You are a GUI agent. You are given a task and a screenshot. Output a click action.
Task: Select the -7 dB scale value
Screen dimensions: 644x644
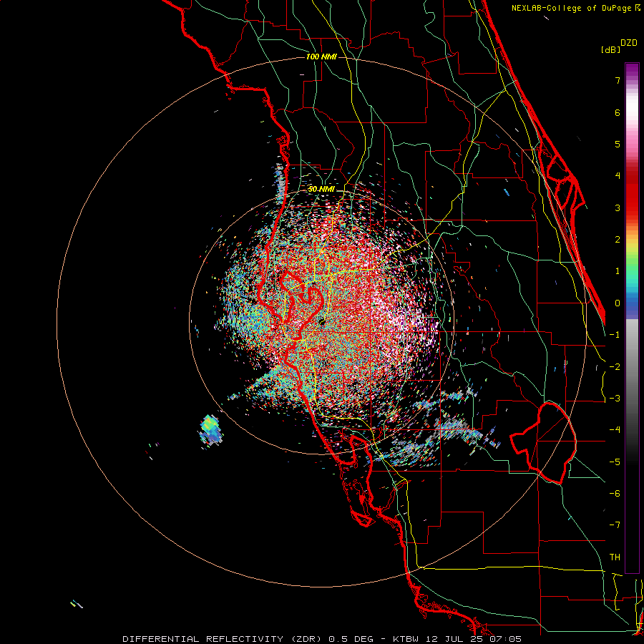(x=615, y=525)
